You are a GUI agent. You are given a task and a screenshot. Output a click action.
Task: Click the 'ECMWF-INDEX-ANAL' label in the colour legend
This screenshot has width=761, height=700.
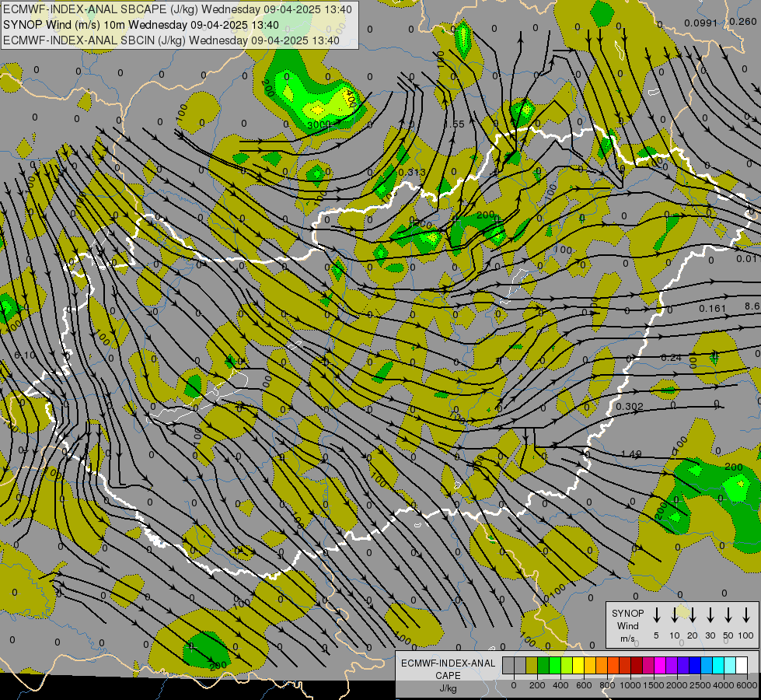click(x=448, y=663)
